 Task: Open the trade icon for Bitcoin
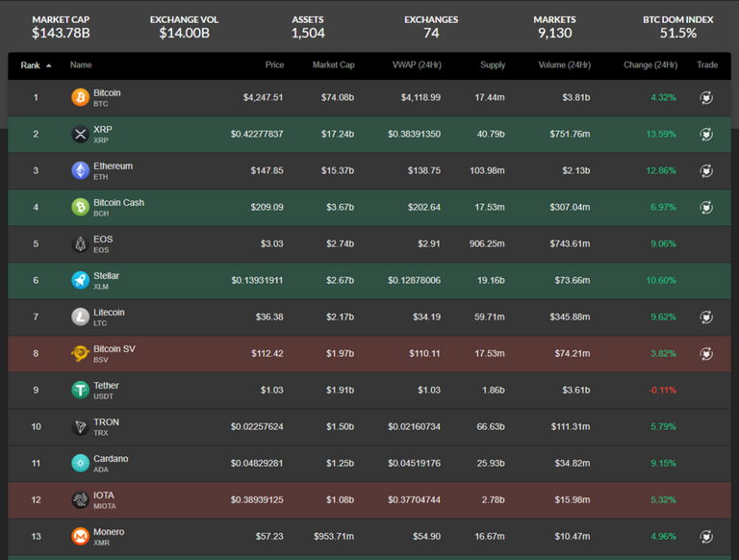click(x=706, y=97)
